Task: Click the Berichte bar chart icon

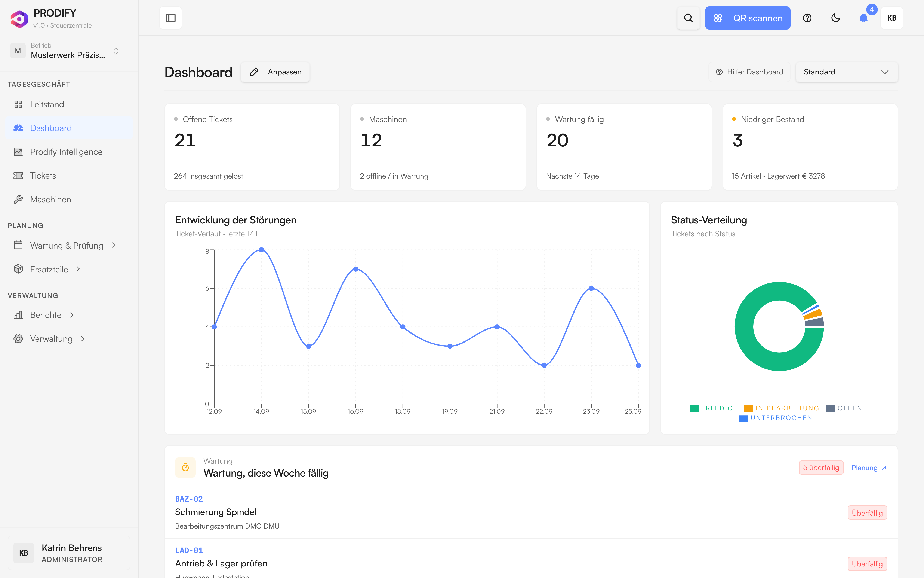Action: 18,315
